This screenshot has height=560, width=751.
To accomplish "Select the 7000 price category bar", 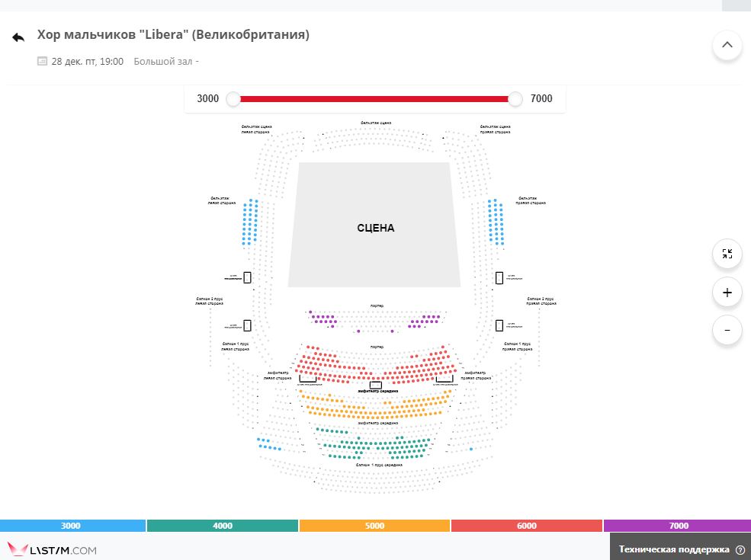I will tap(678, 526).
